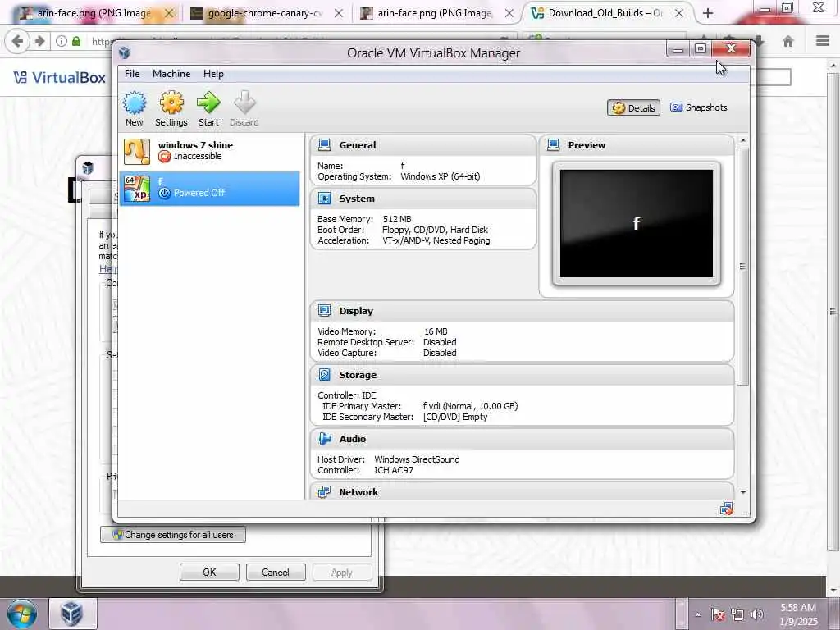Image resolution: width=840 pixels, height=630 pixels.
Task: Show hidden tray icons arrow
Action: (x=697, y=614)
